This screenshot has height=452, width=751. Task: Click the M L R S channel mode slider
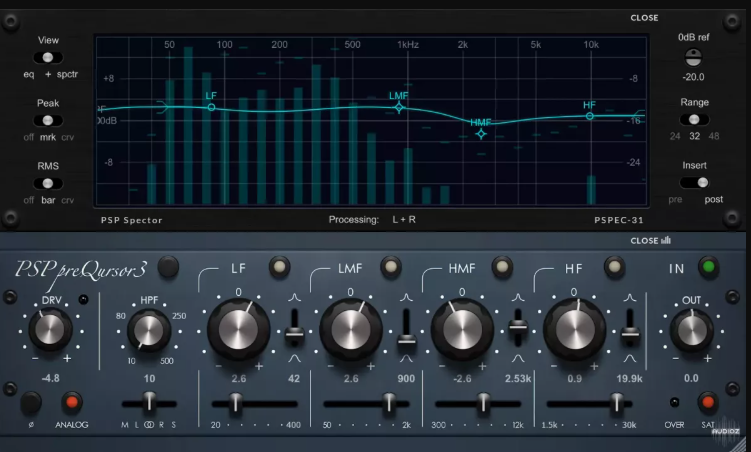click(x=149, y=404)
